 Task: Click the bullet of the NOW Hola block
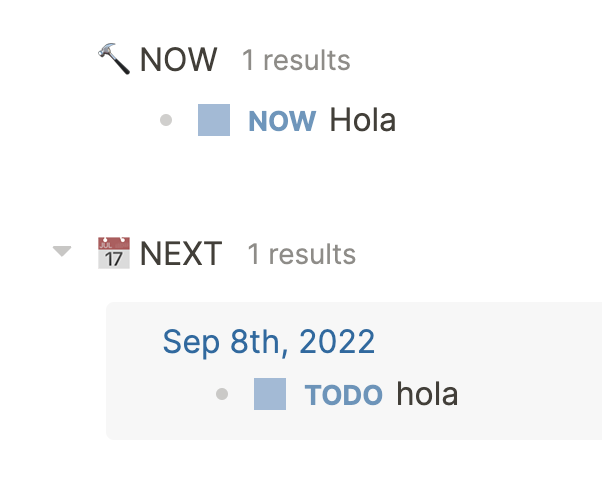[166, 120]
